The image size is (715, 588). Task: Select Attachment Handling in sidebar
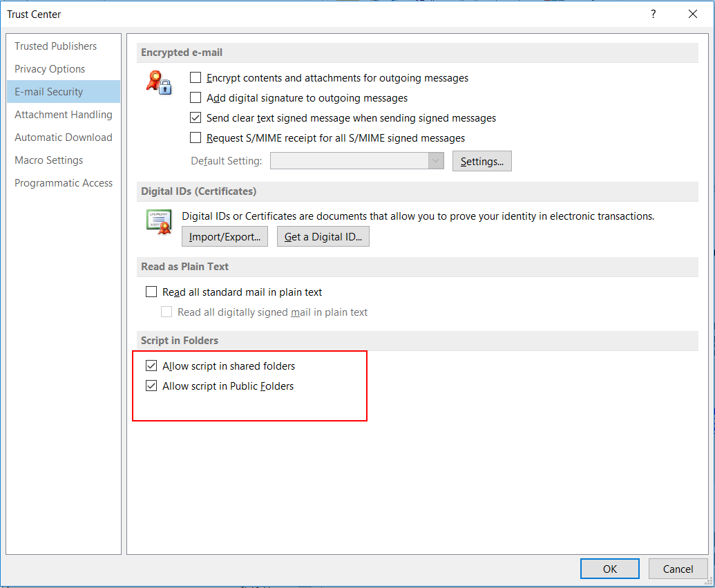(x=64, y=115)
